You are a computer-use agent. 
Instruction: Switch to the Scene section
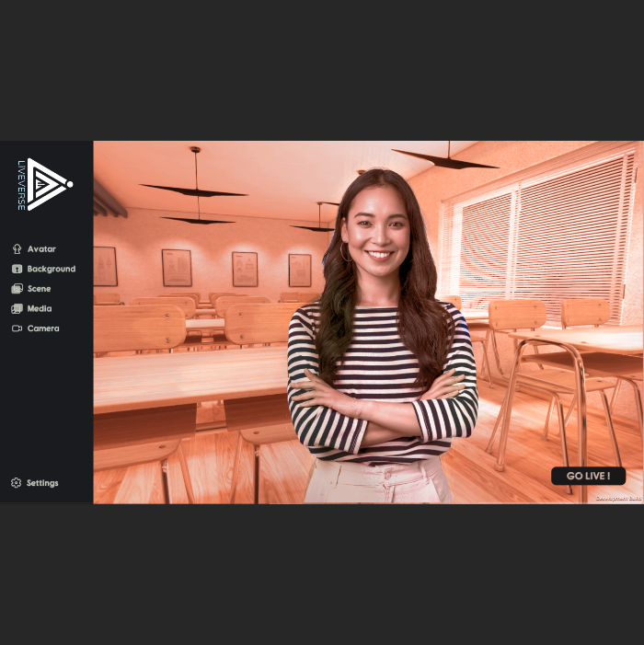point(39,289)
